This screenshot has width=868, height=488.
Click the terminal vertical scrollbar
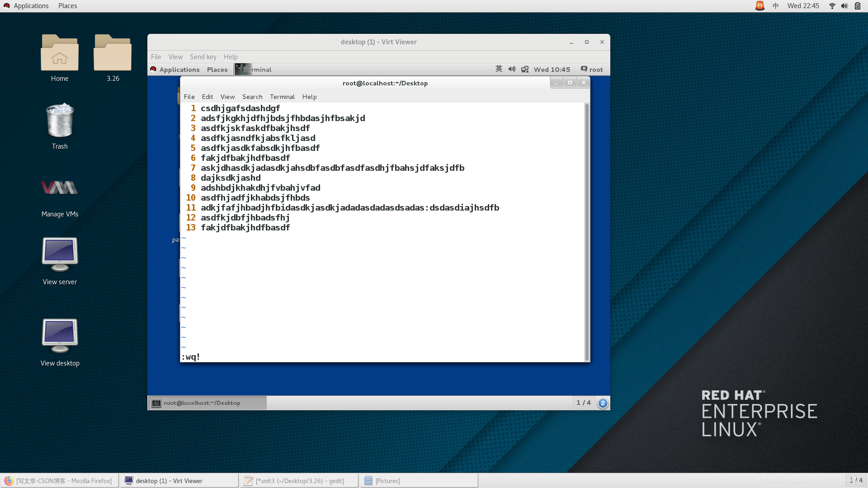587,232
